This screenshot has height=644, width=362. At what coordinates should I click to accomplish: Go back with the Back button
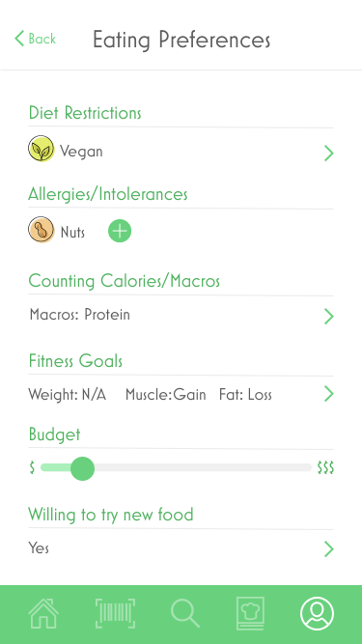pyautogui.click(x=35, y=39)
